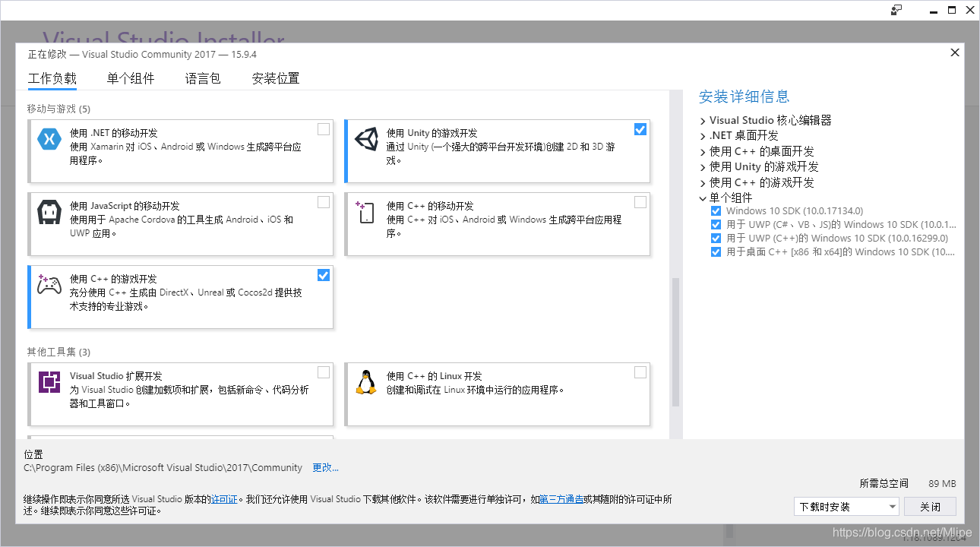The image size is (980, 547).
Task: Click the C++ game controller icon
Action: [49, 284]
